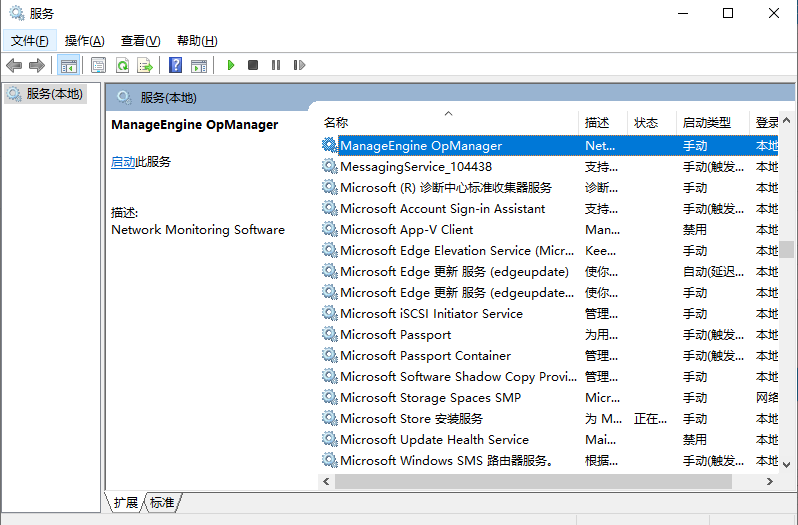Viewport: 798px width, 525px height.
Task: Open the 查看(V) menu
Action: pos(140,41)
